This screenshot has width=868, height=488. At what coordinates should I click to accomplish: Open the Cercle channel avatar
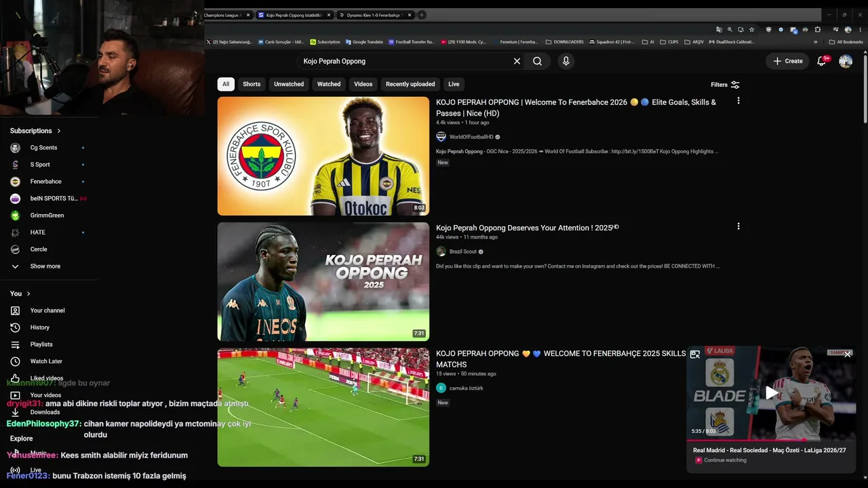tap(16, 249)
